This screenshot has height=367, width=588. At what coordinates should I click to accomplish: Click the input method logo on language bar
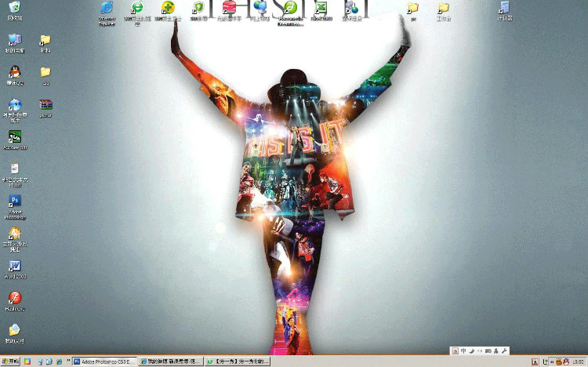[455, 351]
